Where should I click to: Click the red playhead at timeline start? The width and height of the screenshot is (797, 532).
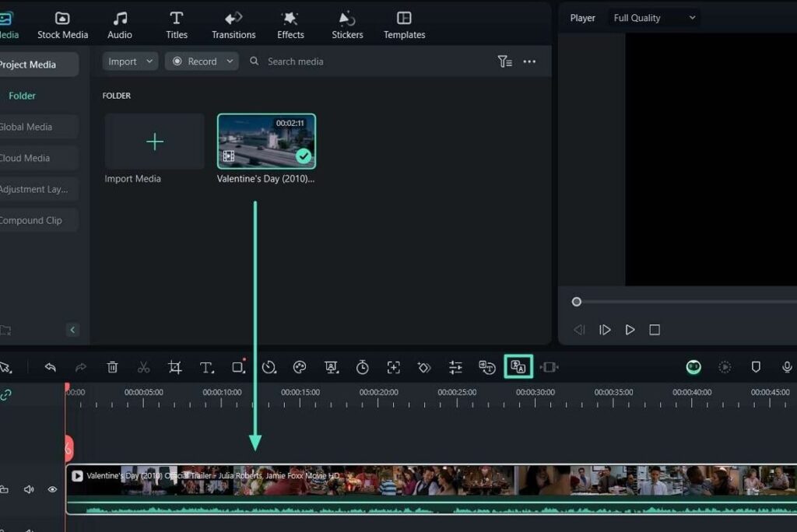[x=67, y=387]
